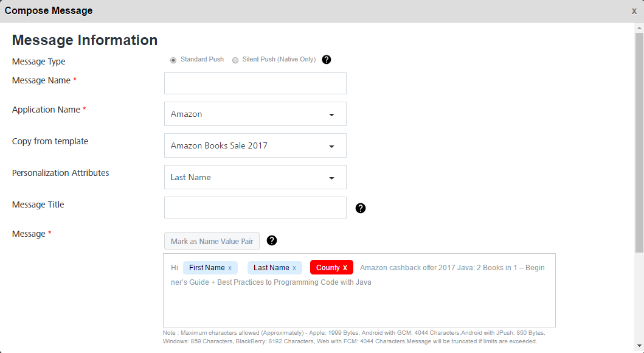
Task: Open the Application Name dropdown showing Amazon
Action: click(x=255, y=114)
